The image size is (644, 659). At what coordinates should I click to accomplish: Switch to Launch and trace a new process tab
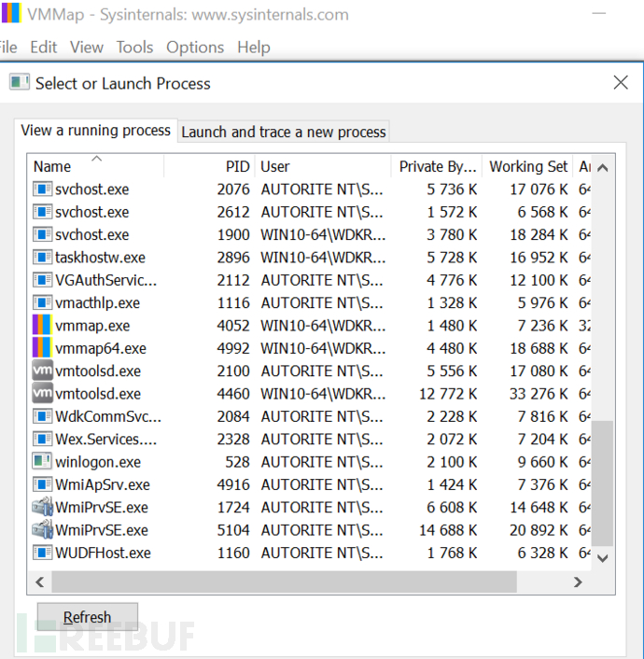click(284, 132)
